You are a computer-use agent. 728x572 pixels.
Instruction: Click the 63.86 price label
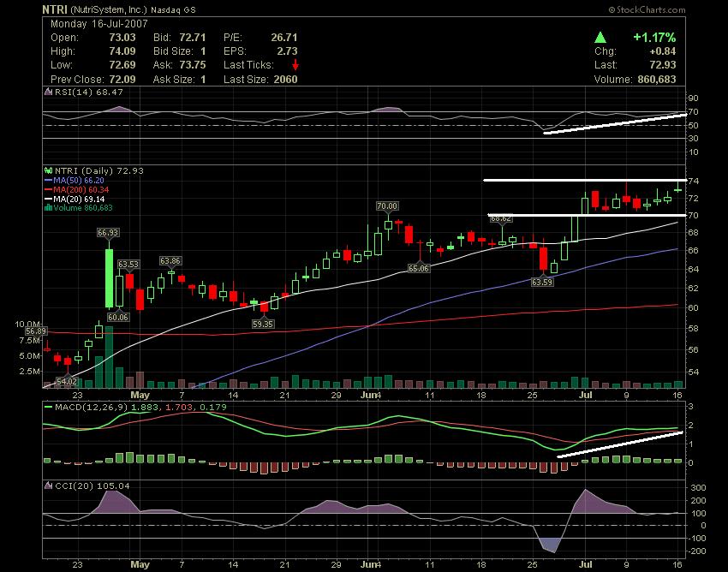(170, 261)
